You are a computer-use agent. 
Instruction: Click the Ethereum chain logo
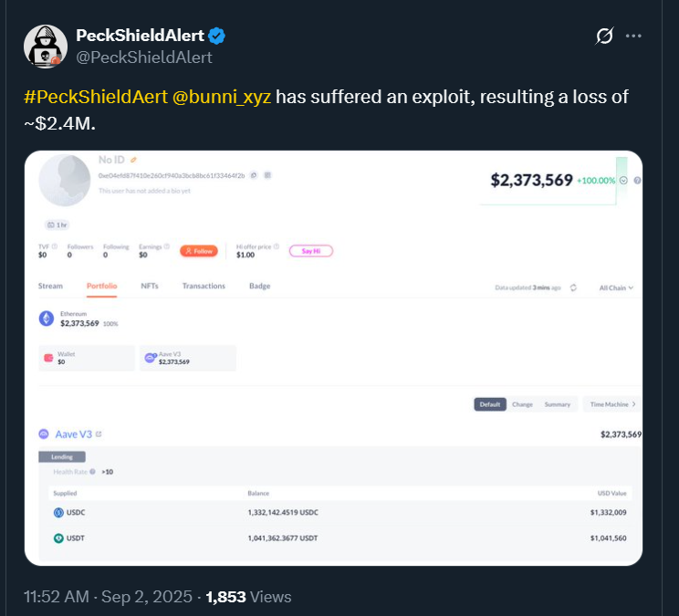click(x=47, y=318)
